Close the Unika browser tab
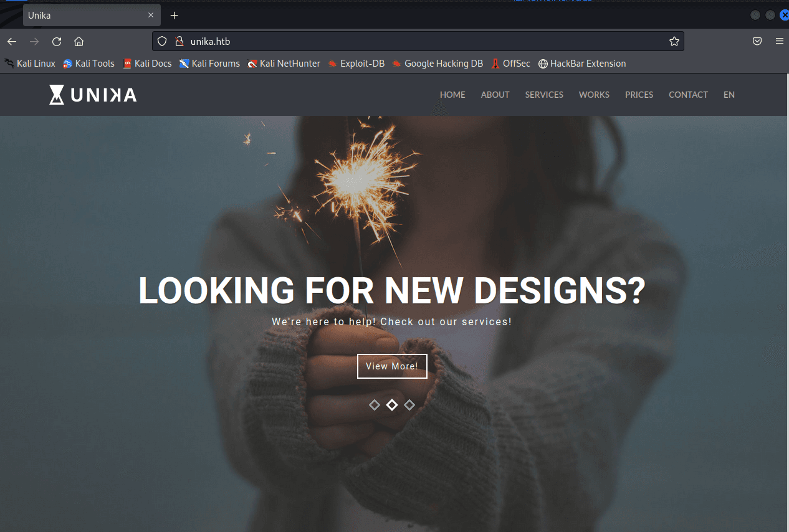Image resolution: width=789 pixels, height=532 pixels. pos(151,16)
